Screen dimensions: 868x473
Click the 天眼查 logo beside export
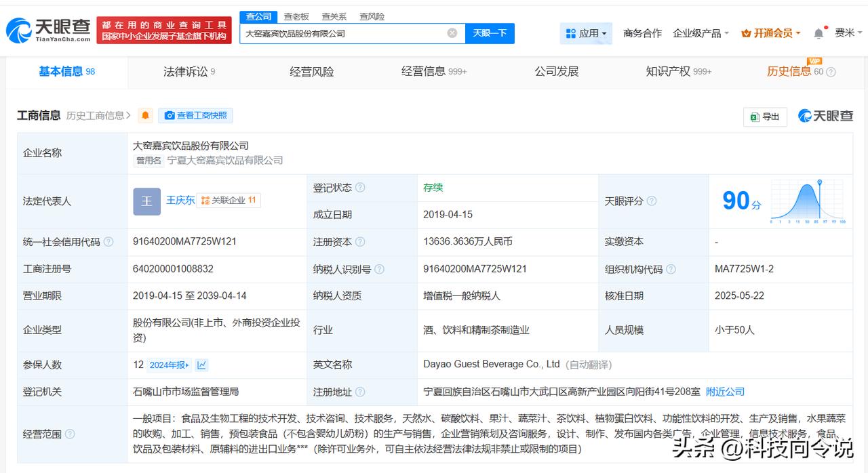825,116
